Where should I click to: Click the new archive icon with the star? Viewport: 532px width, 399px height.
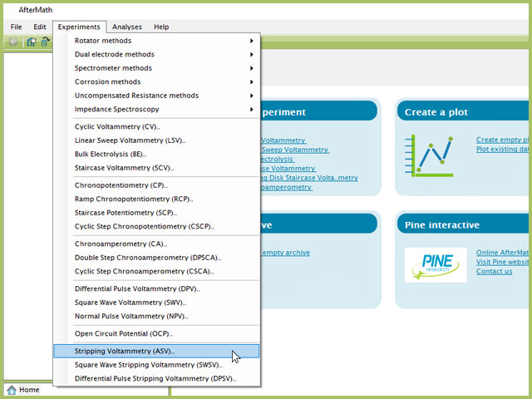tap(32, 42)
